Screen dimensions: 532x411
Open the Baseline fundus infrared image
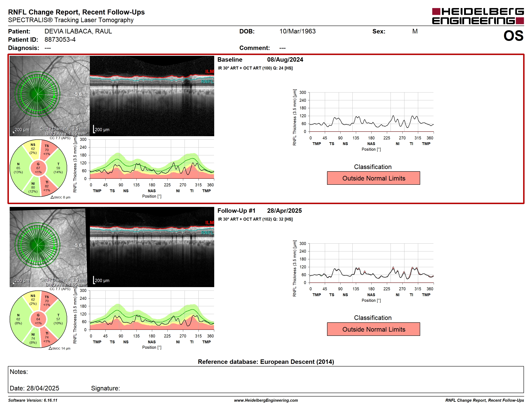50,96
